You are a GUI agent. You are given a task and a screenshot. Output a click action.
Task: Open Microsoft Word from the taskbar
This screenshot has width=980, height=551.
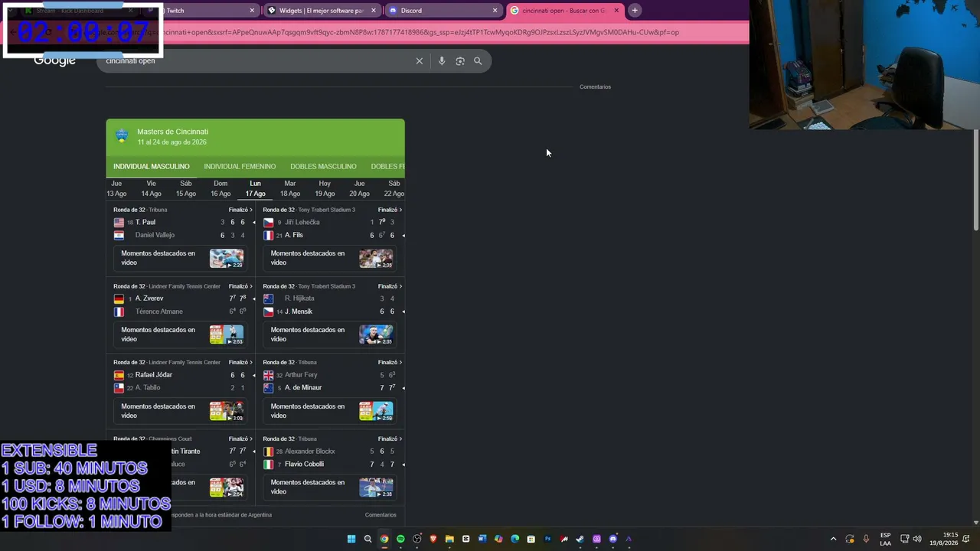[x=482, y=539]
